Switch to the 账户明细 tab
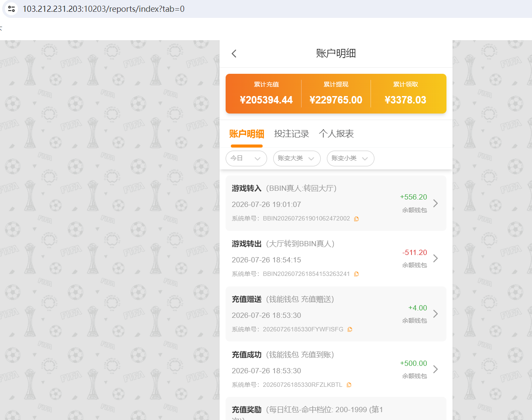Viewport: 532px width, 420px height. (247, 134)
